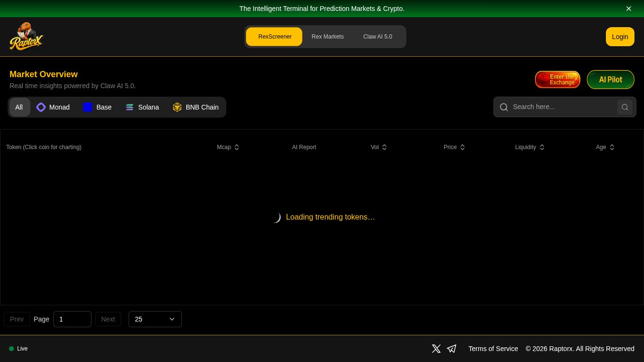Click the magnifier icon inside search field

pyautogui.click(x=504, y=107)
